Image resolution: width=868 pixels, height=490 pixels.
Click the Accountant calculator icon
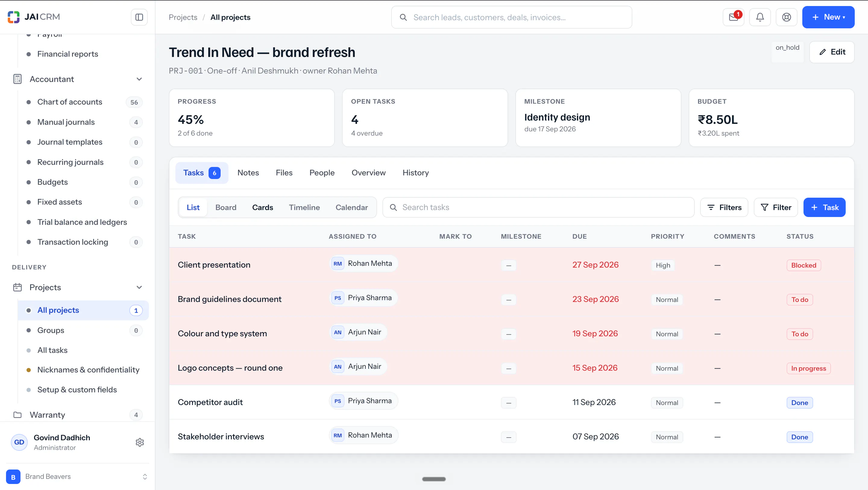point(17,79)
